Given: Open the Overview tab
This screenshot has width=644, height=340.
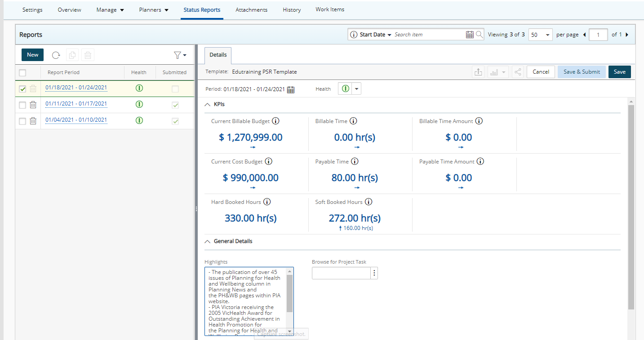Looking at the screenshot, I should [70, 10].
